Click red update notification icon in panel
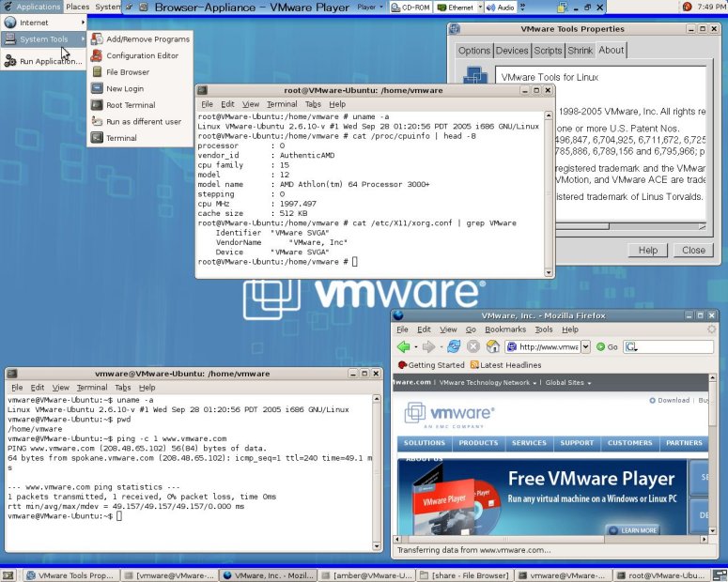The height and width of the screenshot is (582, 728). [688, 7]
